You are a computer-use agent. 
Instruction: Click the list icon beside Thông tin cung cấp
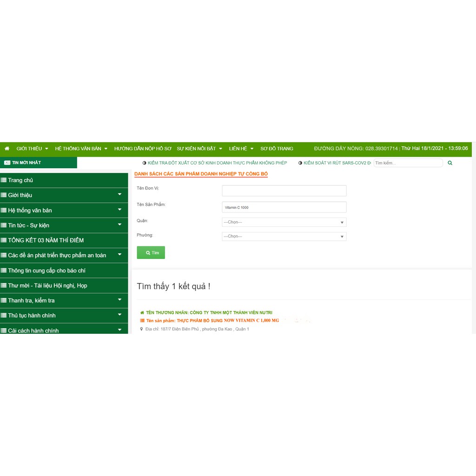coord(4,271)
